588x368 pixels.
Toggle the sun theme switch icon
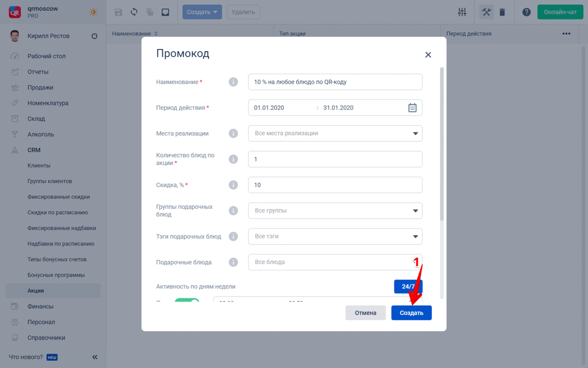pos(93,12)
